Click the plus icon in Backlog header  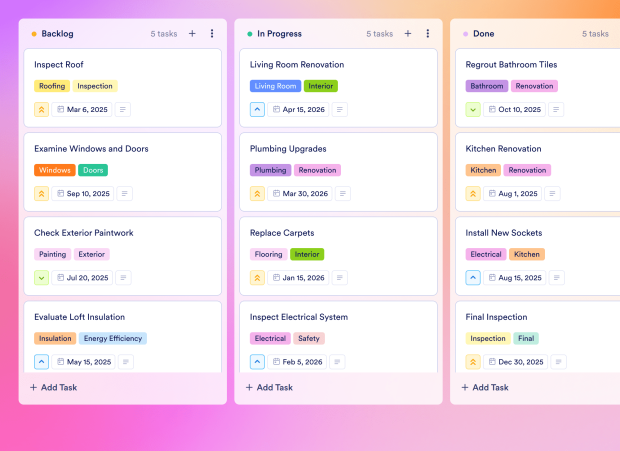coord(192,33)
